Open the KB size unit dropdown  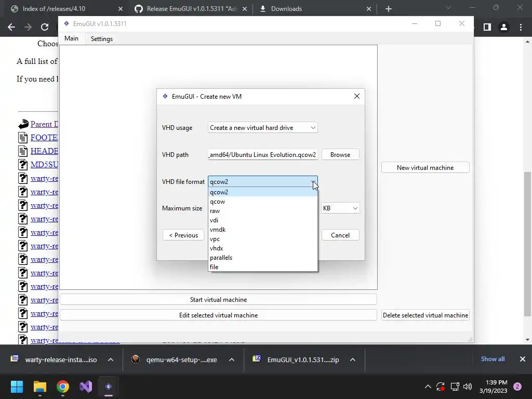[x=340, y=208]
